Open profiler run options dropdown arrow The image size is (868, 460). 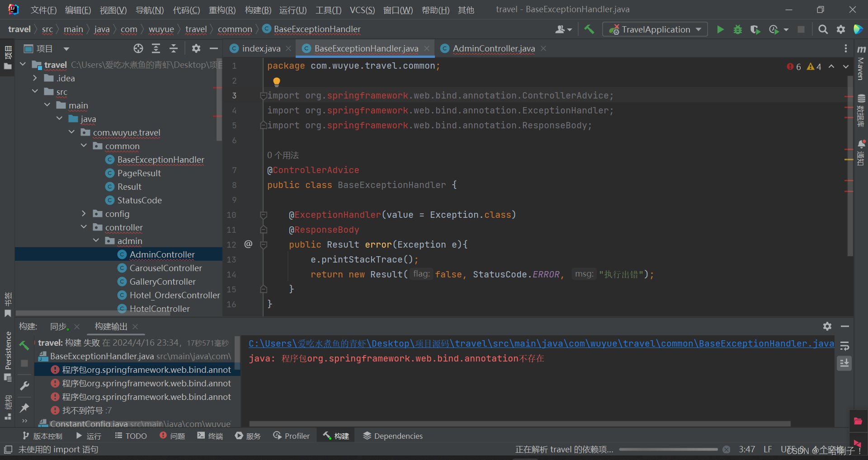pos(786,29)
